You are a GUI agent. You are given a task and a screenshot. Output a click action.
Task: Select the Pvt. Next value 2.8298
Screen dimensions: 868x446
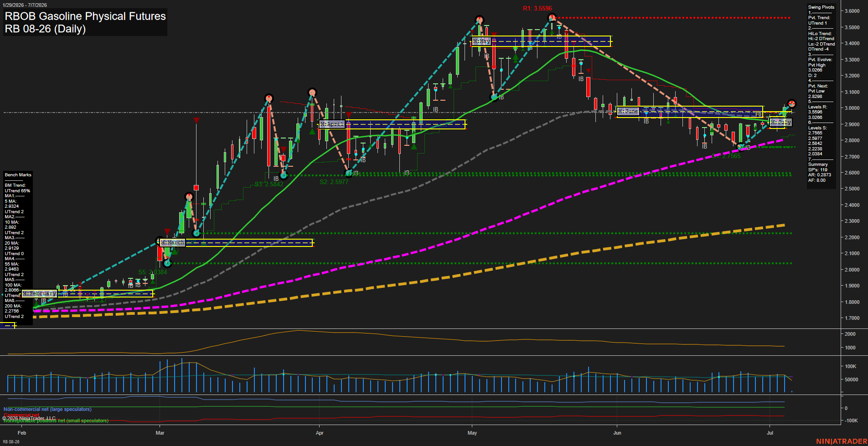[815, 97]
